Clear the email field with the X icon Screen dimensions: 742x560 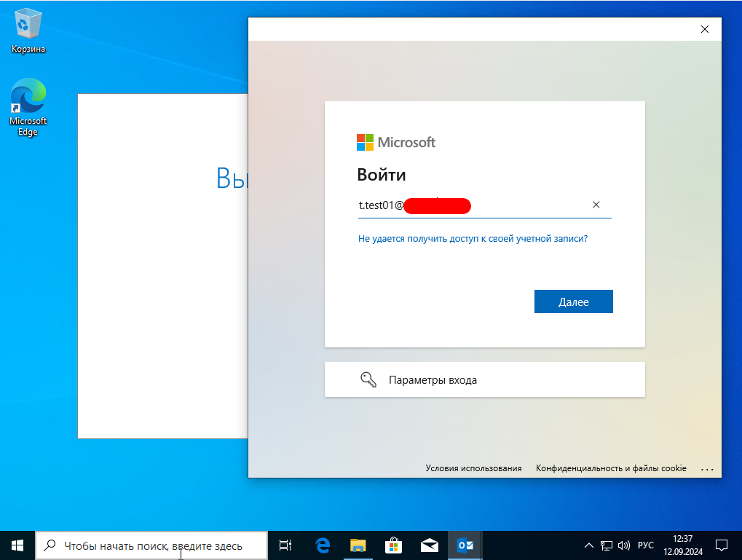click(x=596, y=205)
